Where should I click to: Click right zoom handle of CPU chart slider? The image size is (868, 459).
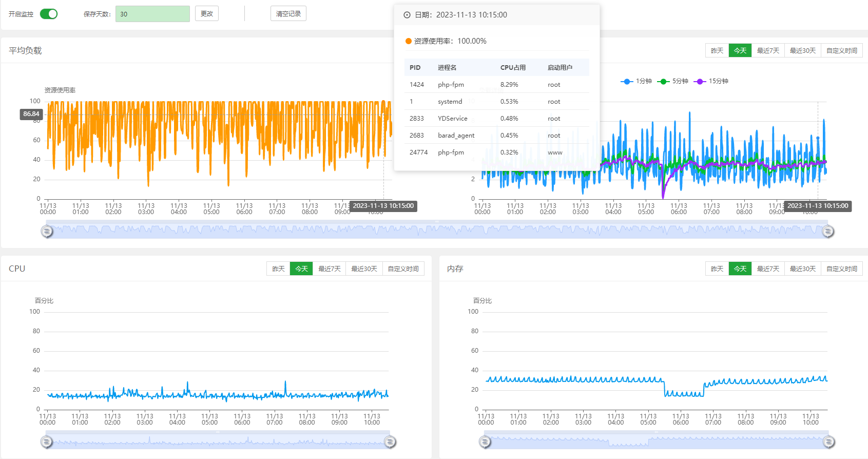point(390,442)
